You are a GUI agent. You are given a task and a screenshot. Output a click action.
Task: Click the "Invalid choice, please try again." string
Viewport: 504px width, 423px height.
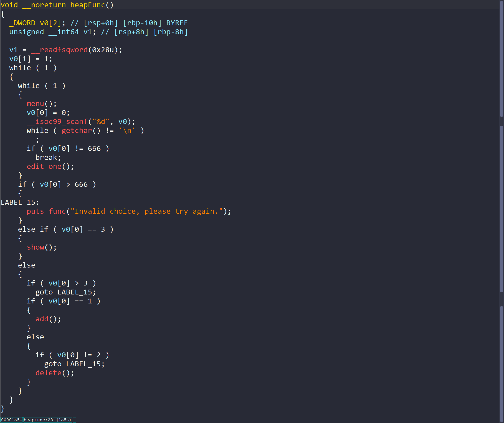pyautogui.click(x=146, y=211)
